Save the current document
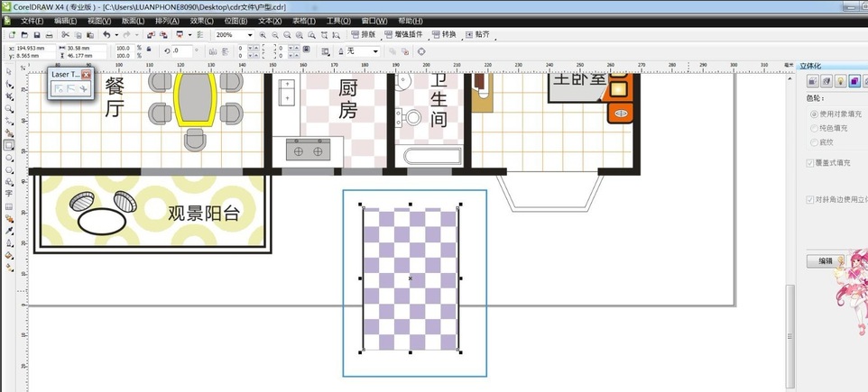868x392 pixels. coord(37,35)
